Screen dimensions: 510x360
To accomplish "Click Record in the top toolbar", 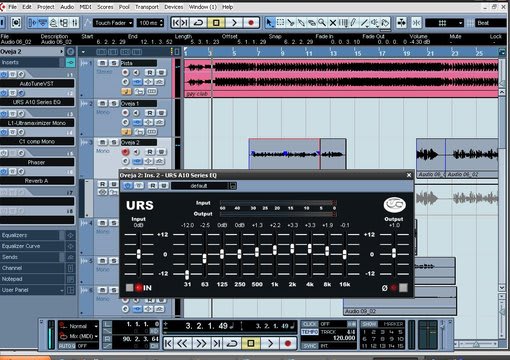I will (251, 23).
